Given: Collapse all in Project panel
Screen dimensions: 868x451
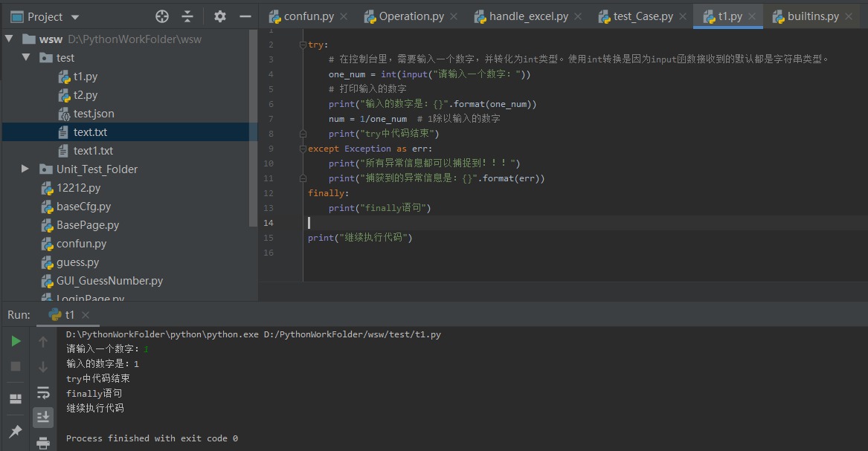Looking at the screenshot, I should point(187,16).
